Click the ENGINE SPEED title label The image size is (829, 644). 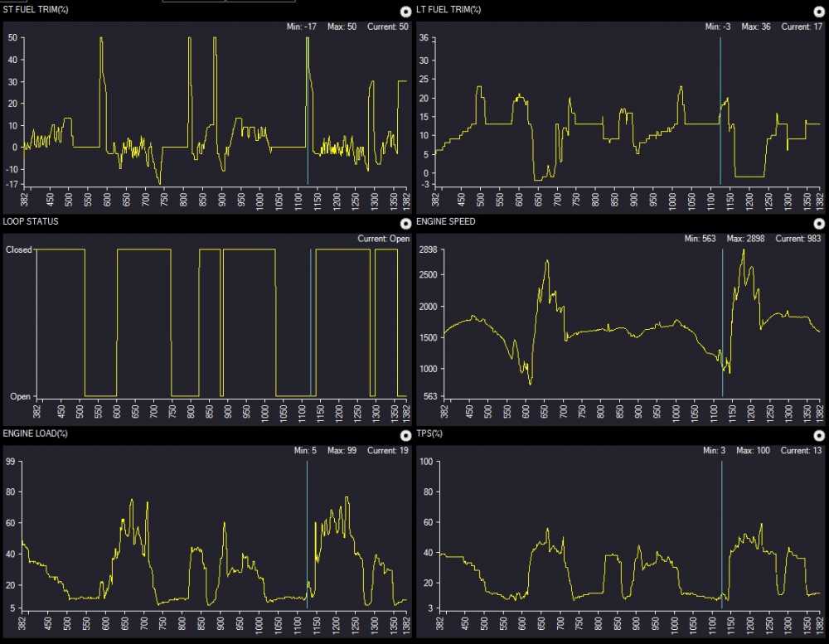447,222
